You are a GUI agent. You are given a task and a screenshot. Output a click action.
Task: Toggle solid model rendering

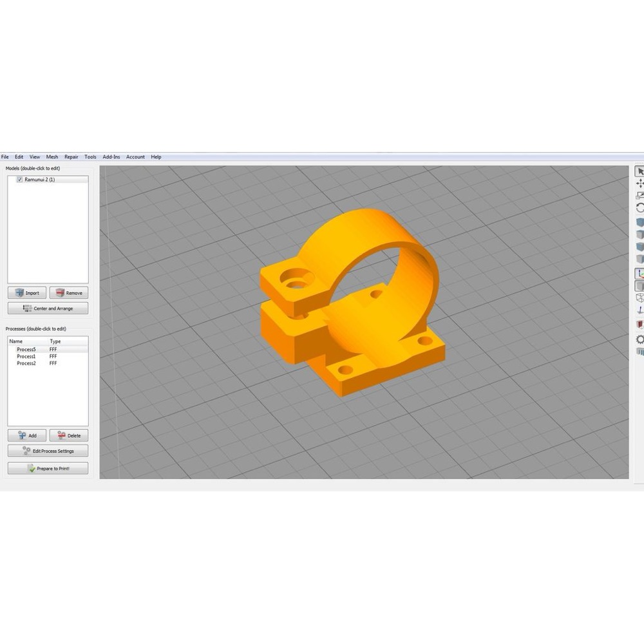[640, 286]
